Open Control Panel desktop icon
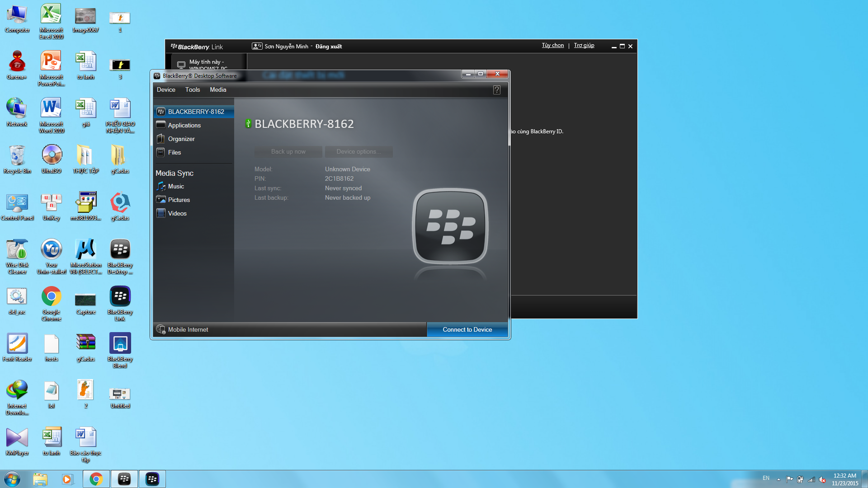The image size is (868, 488). [17, 206]
